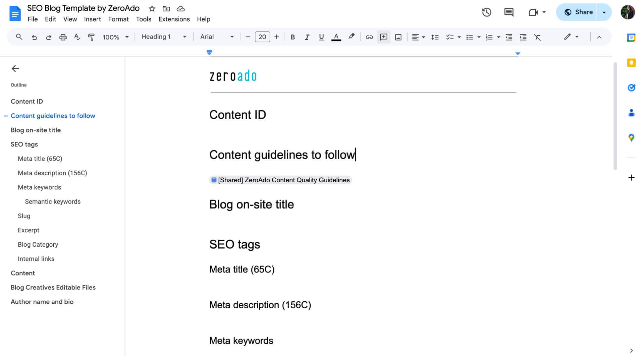644x362 pixels.
Task: Open the text color picker
Action: point(336,37)
